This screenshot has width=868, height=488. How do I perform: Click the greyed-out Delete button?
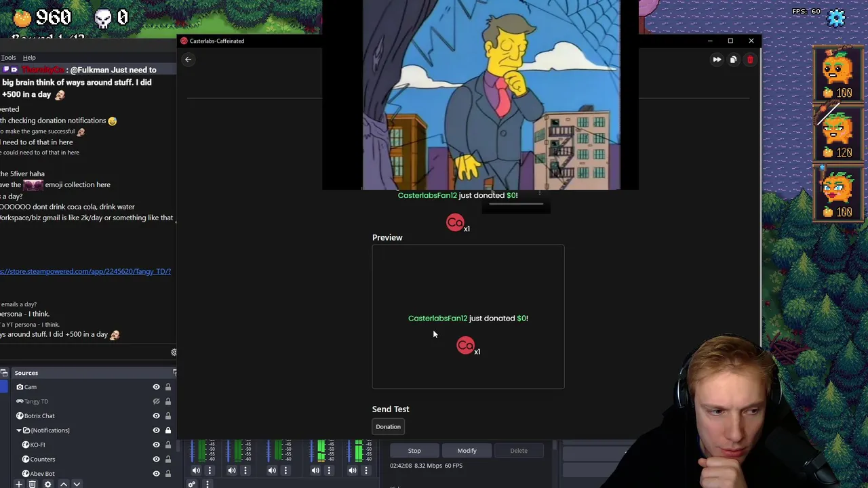point(519,451)
